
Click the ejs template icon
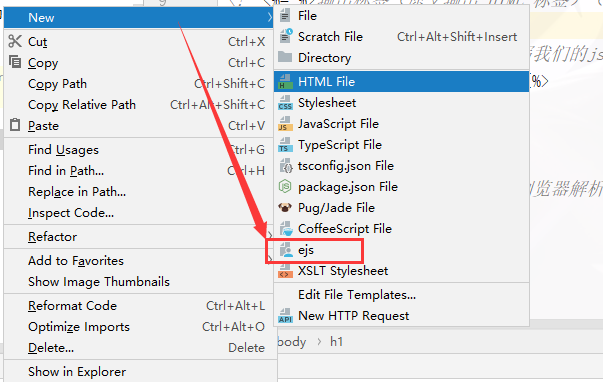click(x=286, y=250)
